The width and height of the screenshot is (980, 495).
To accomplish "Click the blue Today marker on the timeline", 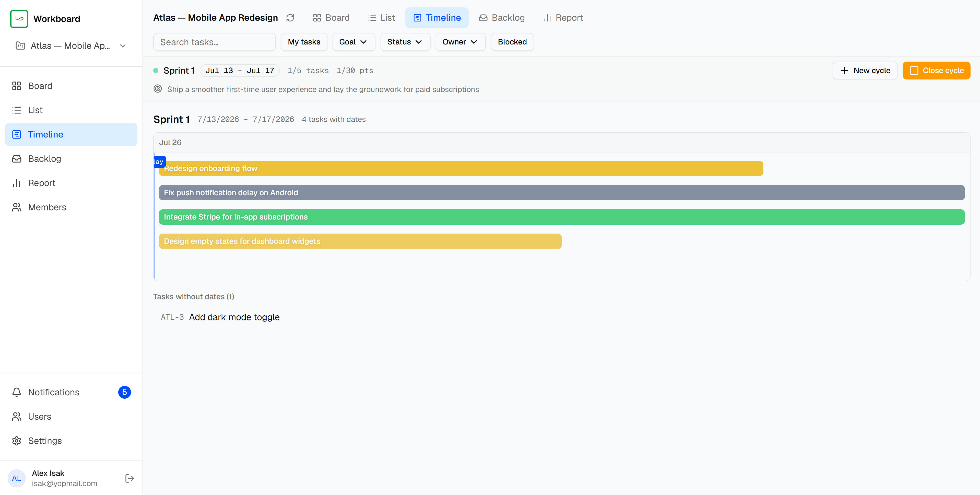I will (159, 162).
